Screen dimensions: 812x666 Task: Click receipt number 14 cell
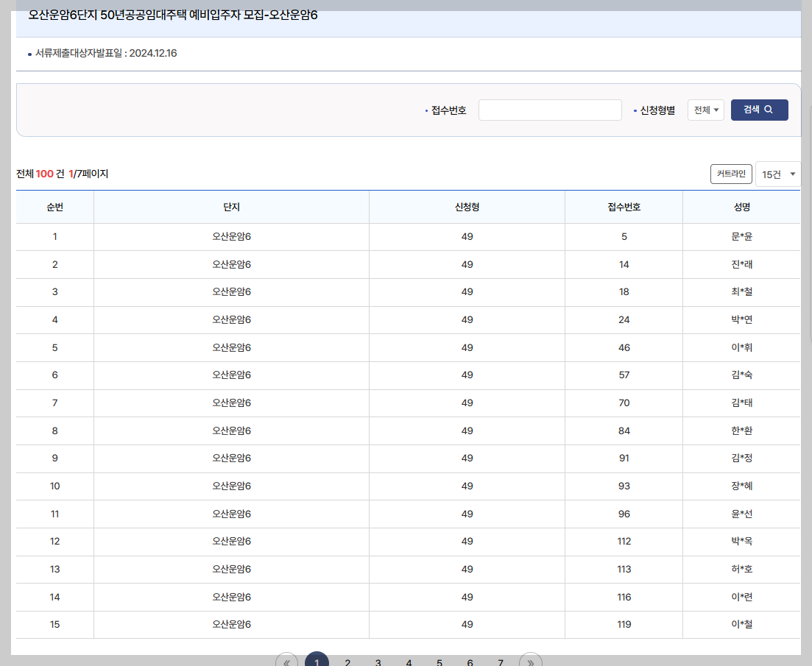click(624, 264)
